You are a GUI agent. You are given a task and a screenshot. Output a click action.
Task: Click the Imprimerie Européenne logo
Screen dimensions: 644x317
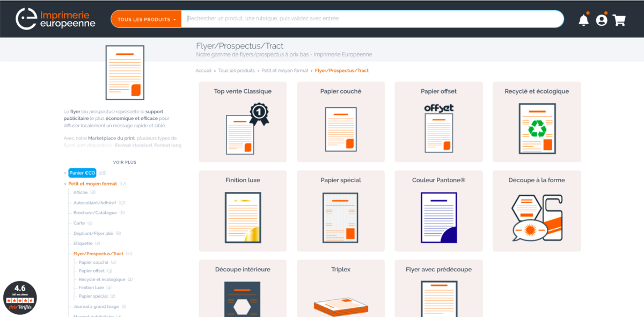(x=55, y=19)
